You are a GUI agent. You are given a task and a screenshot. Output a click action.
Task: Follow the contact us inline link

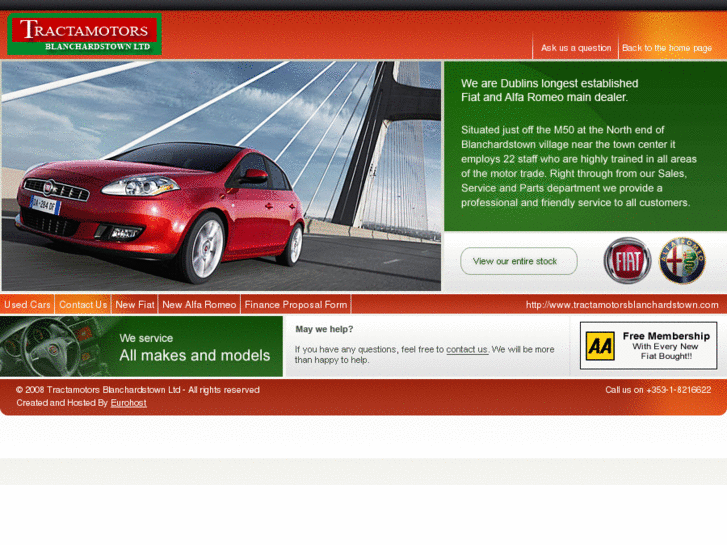coord(467,349)
